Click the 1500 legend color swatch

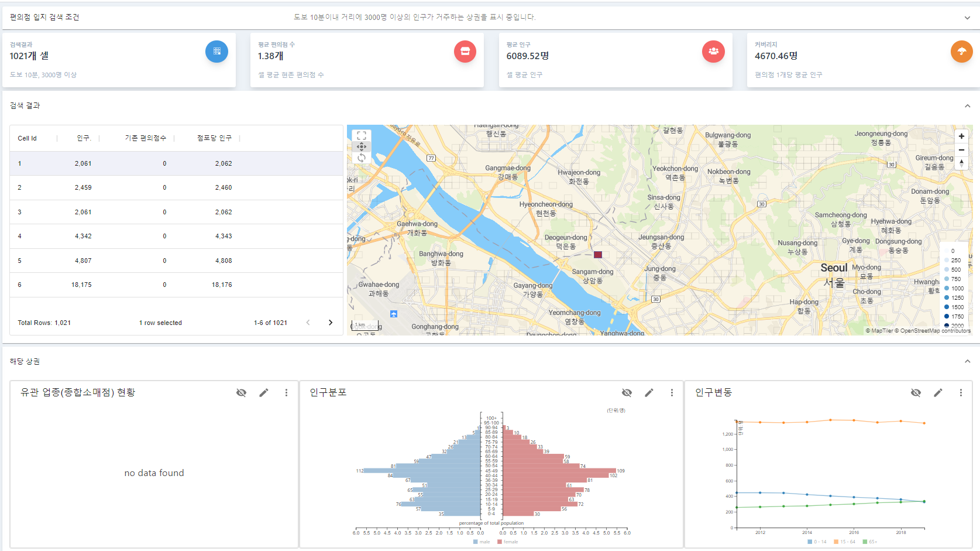pos(947,307)
